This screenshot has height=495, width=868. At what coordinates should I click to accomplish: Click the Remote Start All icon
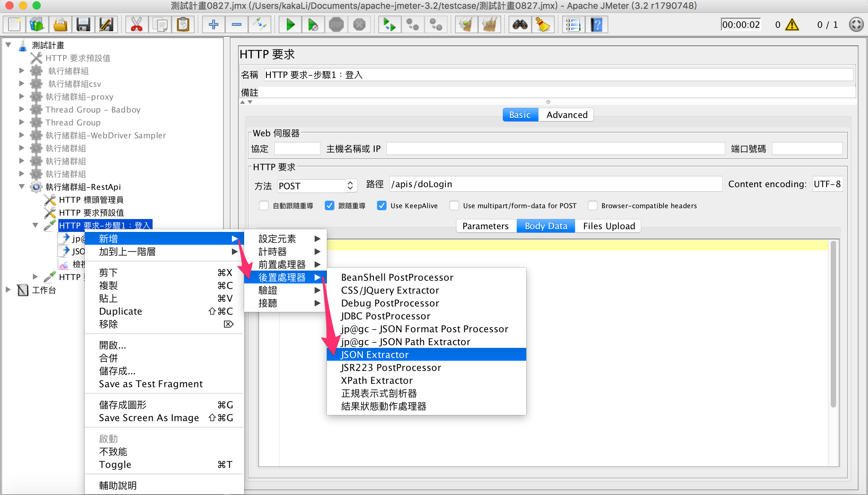[x=390, y=24]
